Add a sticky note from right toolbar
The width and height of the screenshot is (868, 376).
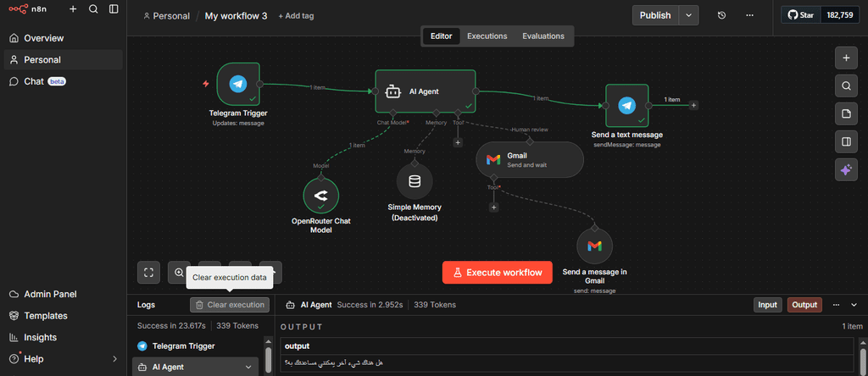pyautogui.click(x=845, y=113)
